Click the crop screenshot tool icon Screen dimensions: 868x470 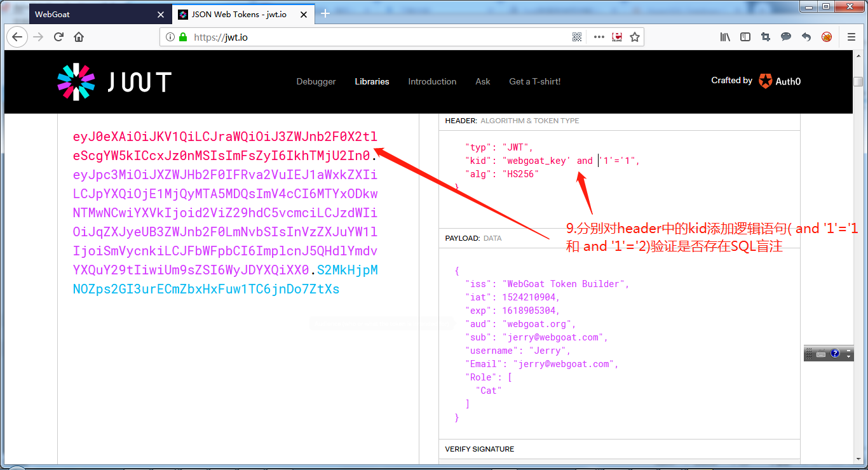click(766, 37)
